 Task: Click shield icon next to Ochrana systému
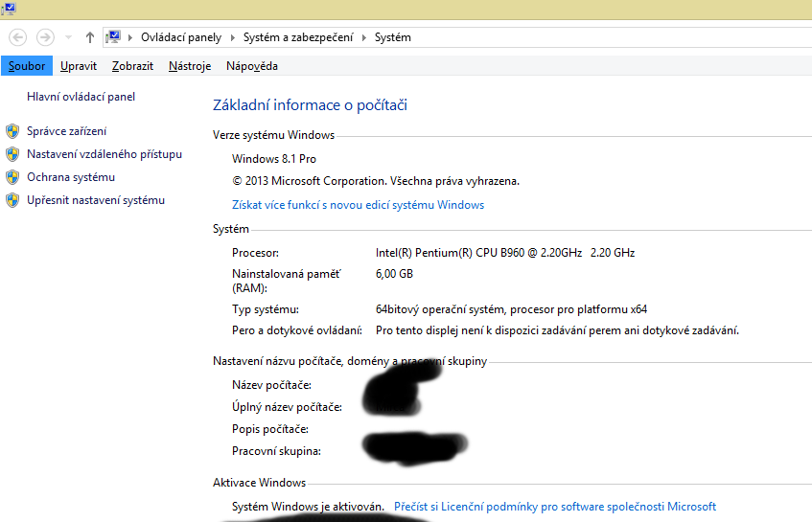pyautogui.click(x=13, y=177)
